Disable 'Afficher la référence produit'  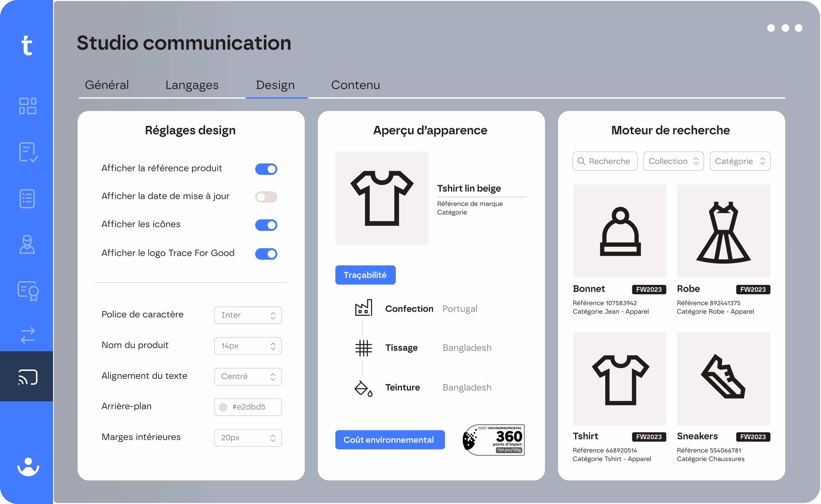click(266, 169)
